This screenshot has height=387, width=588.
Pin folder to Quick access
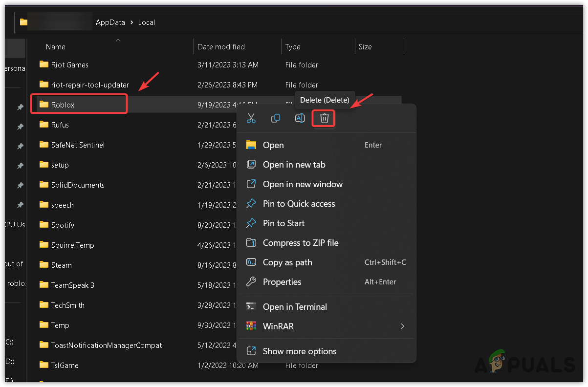tap(299, 204)
